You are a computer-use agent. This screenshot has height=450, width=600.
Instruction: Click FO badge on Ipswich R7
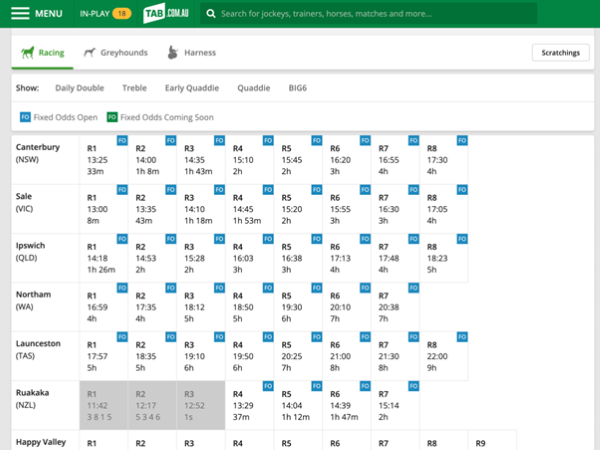coord(414,239)
